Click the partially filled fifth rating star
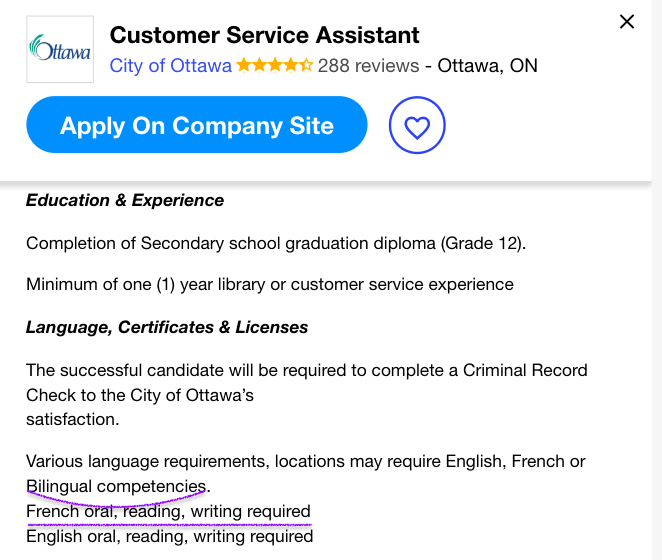This screenshot has height=560, width=662. [x=306, y=65]
